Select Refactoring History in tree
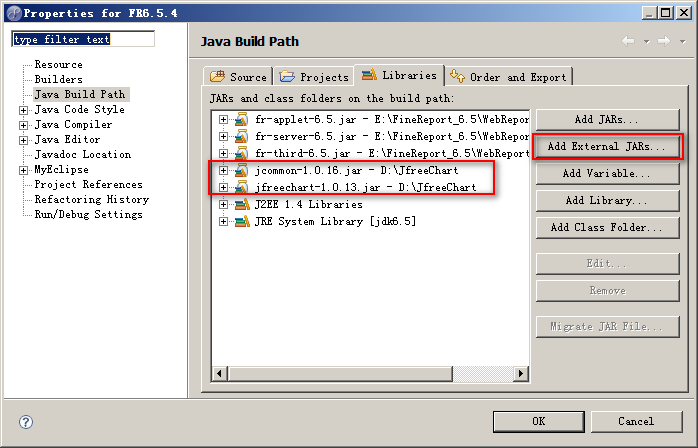The height and width of the screenshot is (448, 698). [92, 200]
